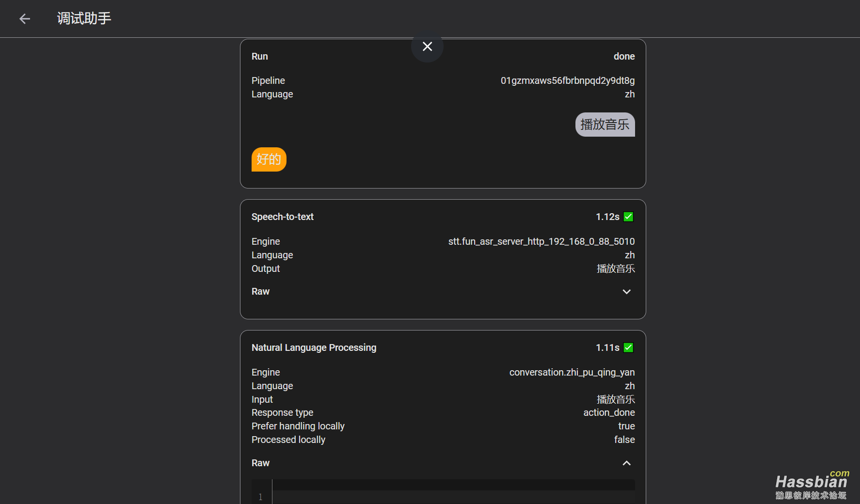Click the green checkmark next to 1.12s
This screenshot has width=860, height=504.
(628, 217)
